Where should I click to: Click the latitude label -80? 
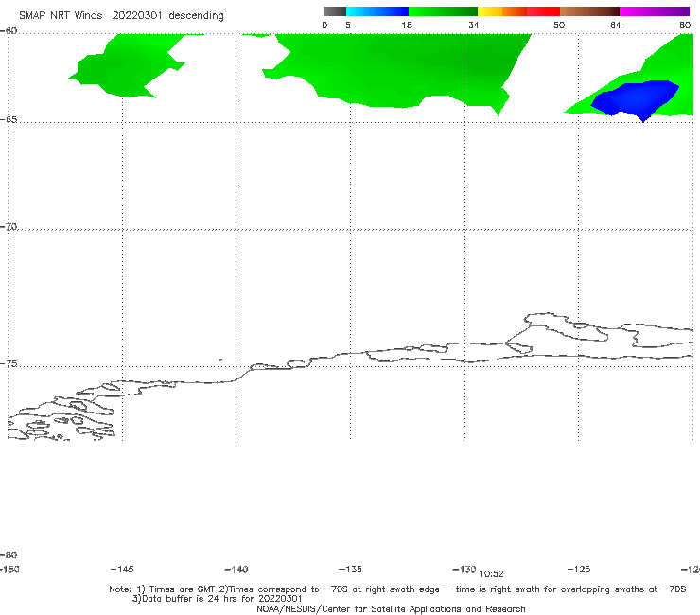tap(9, 554)
